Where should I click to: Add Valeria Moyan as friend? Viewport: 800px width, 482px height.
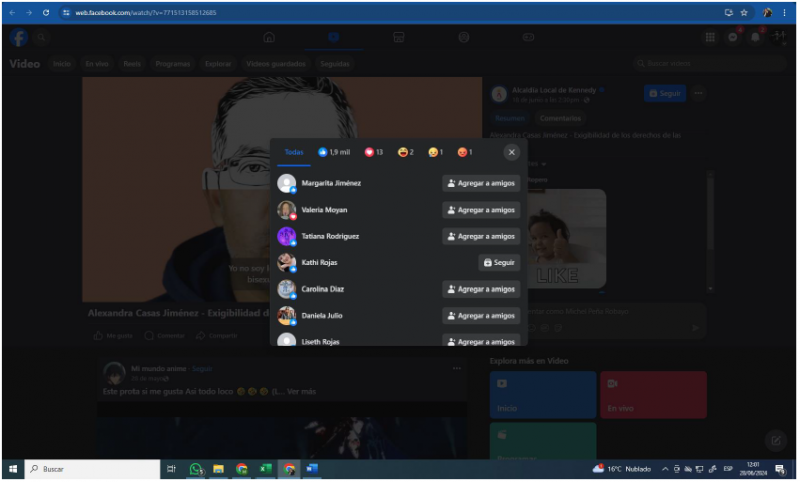point(482,210)
